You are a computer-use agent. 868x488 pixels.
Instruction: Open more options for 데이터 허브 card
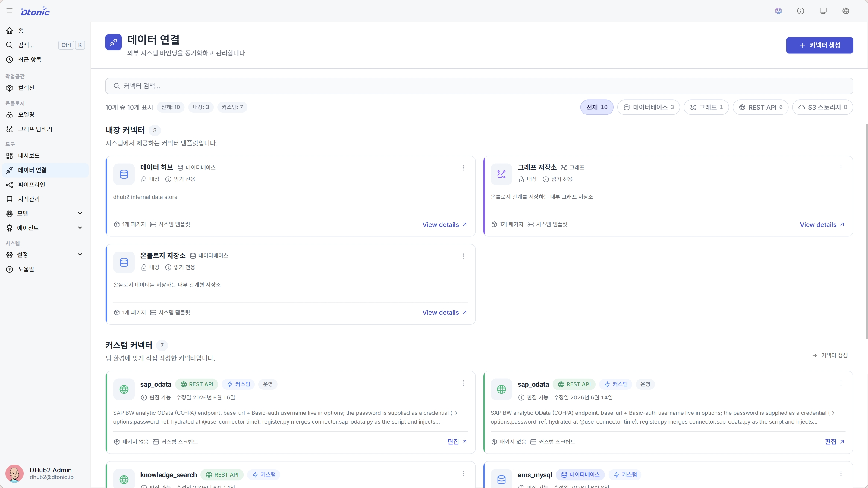point(463,168)
